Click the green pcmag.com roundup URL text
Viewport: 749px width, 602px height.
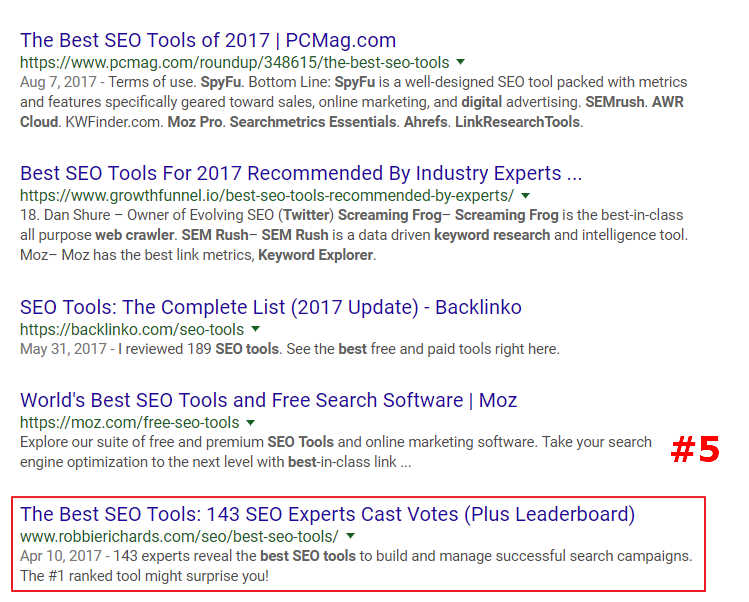tap(235, 62)
